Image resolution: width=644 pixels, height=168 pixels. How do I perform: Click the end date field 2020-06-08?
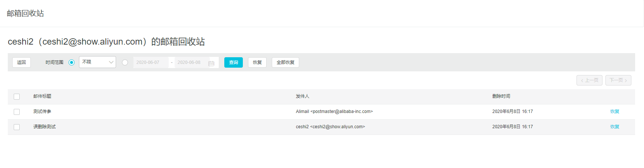pyautogui.click(x=191, y=62)
